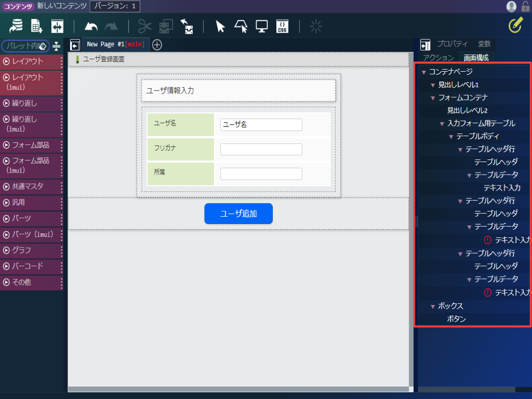Click error icon beside second テキスト入力
The width and height of the screenshot is (532, 399).
(x=487, y=240)
